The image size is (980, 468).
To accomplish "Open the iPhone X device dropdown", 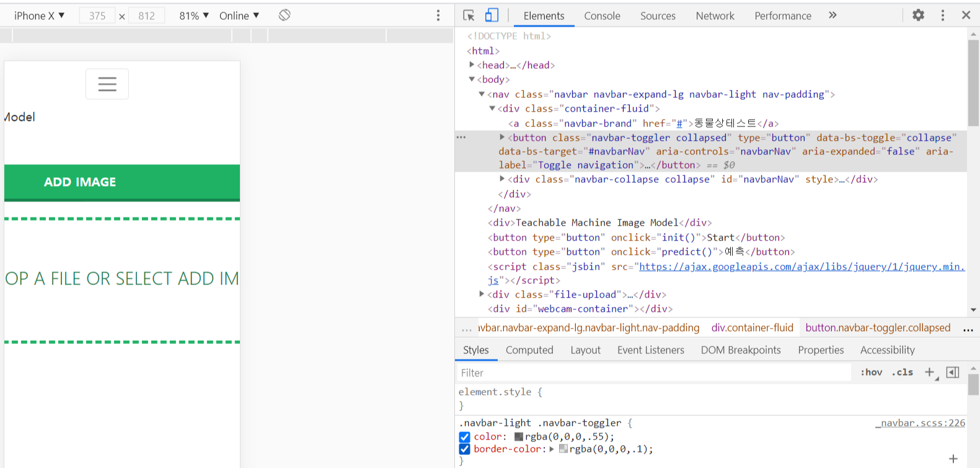I will click(x=39, y=15).
